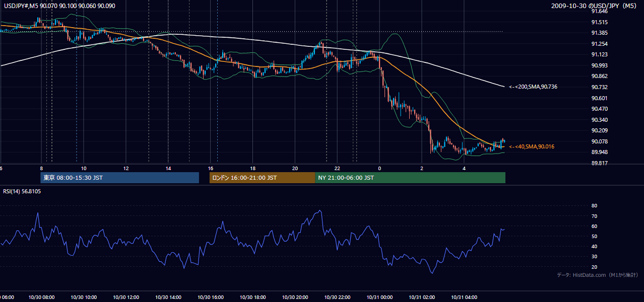Click price axis value 91.646
Screen dimensions: 644x302
[599, 11]
